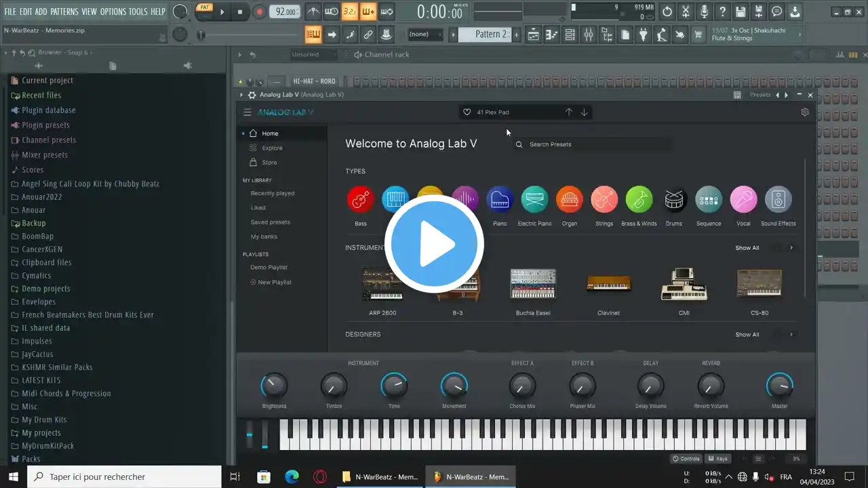Click the Windows Start button
868x488 pixels.
(14, 476)
